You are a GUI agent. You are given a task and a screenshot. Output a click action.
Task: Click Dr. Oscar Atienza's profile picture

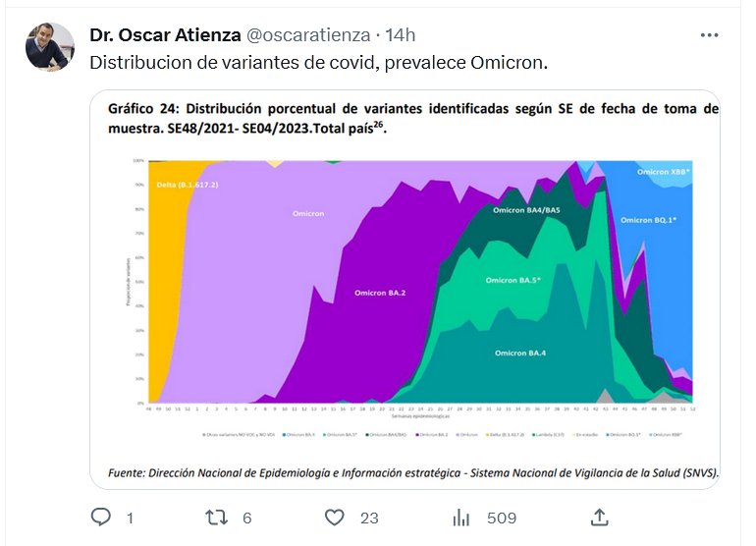pyautogui.click(x=49, y=47)
